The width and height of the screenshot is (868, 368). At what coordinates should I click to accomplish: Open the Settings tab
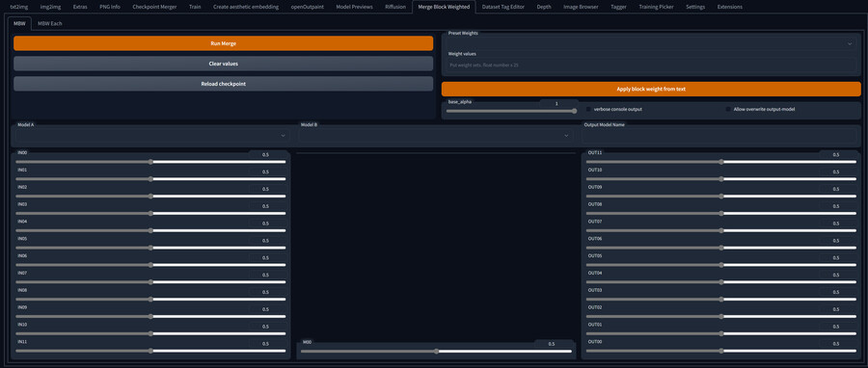click(x=695, y=7)
